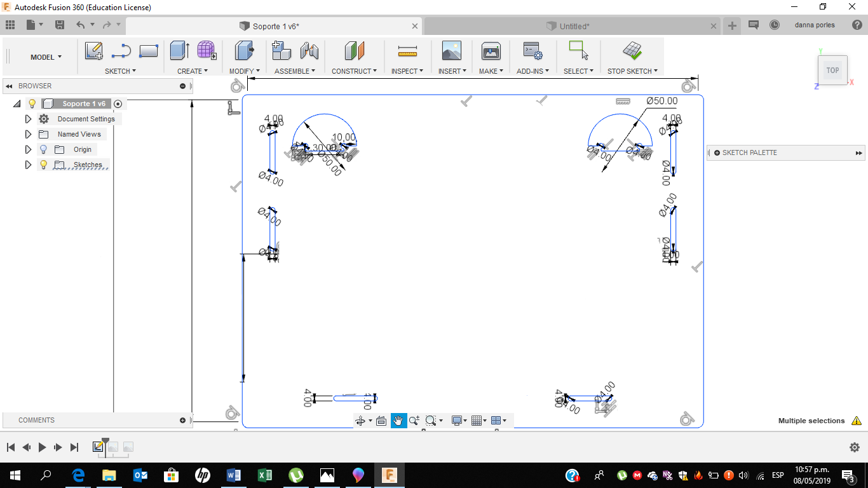Image resolution: width=868 pixels, height=488 pixels.
Task: Click the Create Sketch tool icon
Action: (94, 51)
